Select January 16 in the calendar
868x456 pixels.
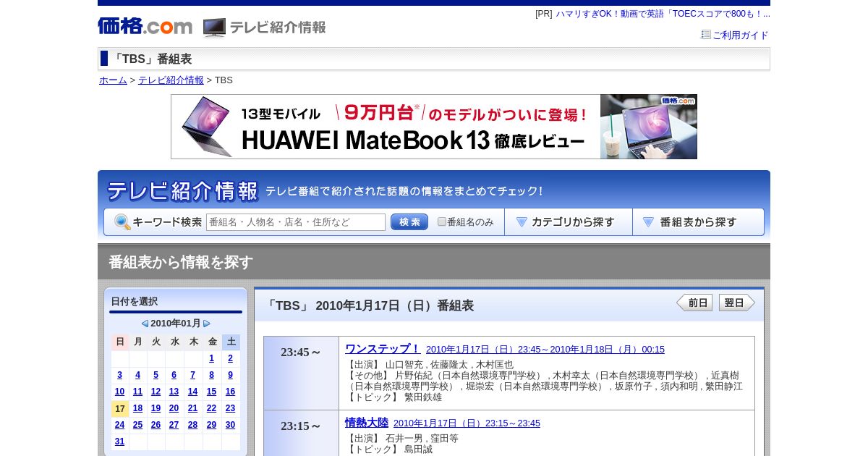pyautogui.click(x=231, y=392)
